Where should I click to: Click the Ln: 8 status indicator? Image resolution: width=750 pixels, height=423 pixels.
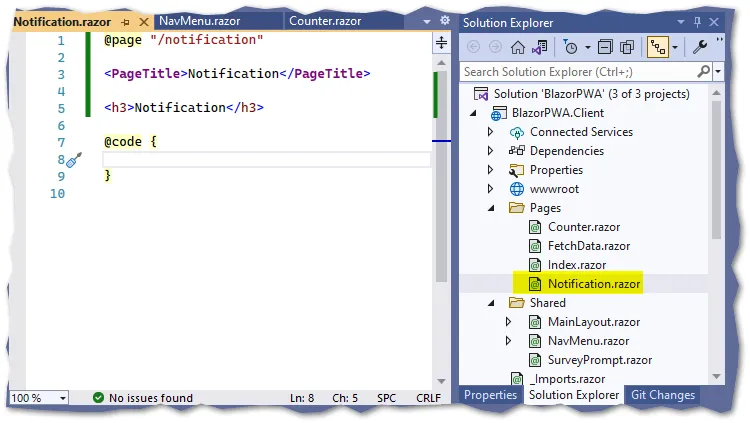pyautogui.click(x=302, y=398)
